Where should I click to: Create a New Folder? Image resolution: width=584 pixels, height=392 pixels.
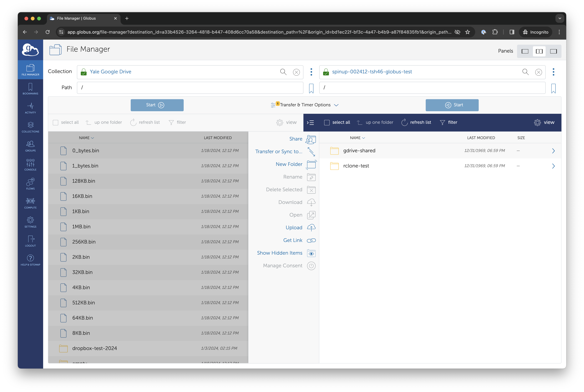tap(296, 164)
